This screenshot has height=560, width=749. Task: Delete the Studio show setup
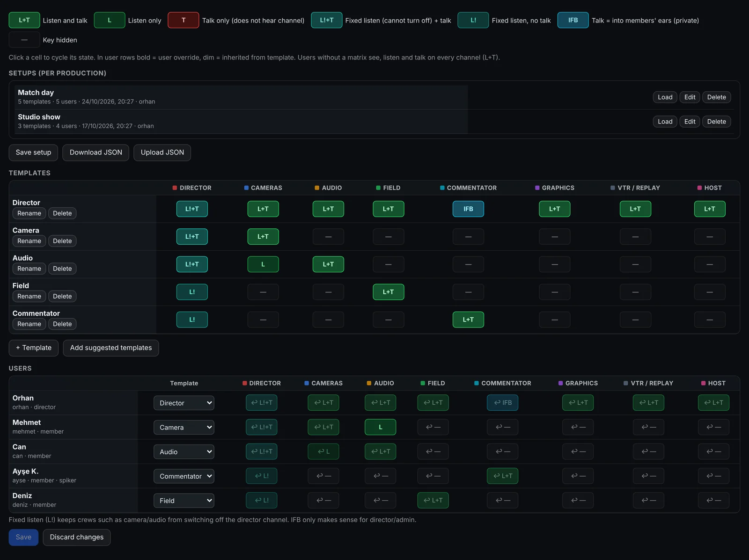(716, 122)
